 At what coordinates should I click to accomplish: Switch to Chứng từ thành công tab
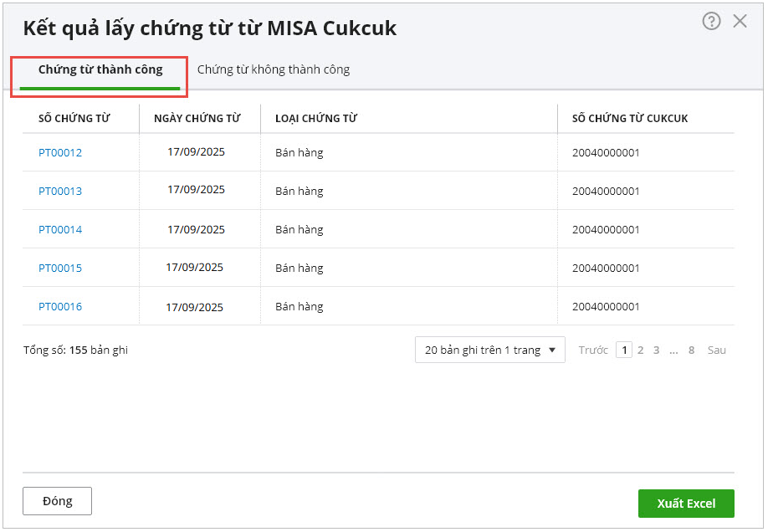click(x=100, y=69)
